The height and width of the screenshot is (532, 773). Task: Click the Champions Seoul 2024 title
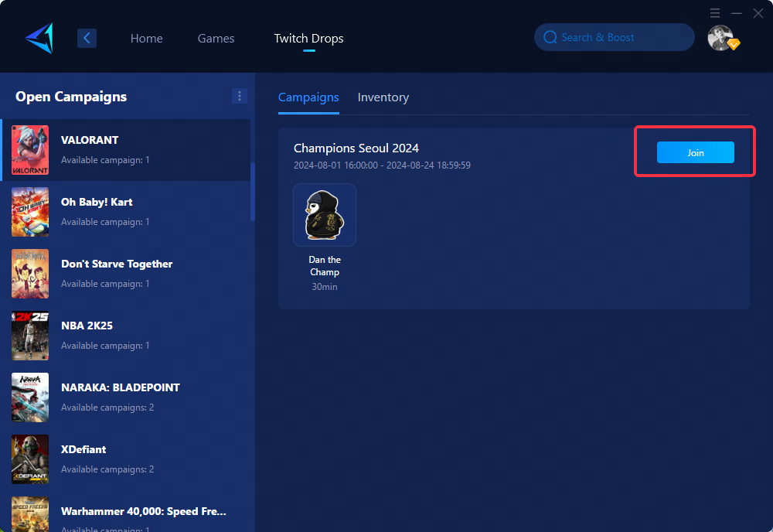point(356,148)
